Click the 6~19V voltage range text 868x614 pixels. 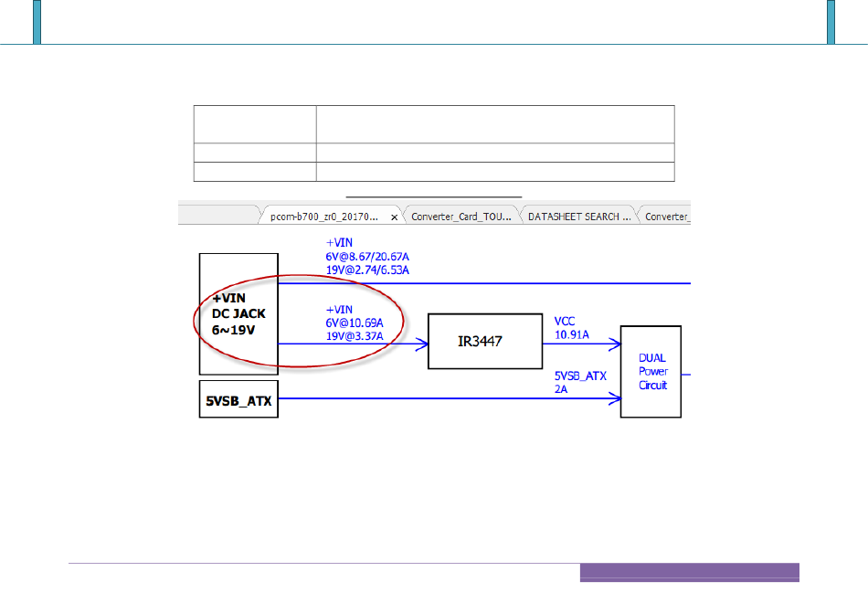233,331
